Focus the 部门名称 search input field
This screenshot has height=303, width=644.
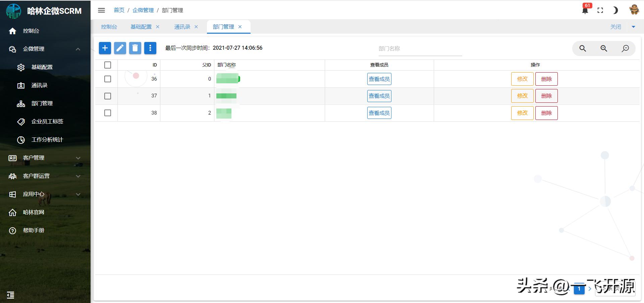pos(420,49)
